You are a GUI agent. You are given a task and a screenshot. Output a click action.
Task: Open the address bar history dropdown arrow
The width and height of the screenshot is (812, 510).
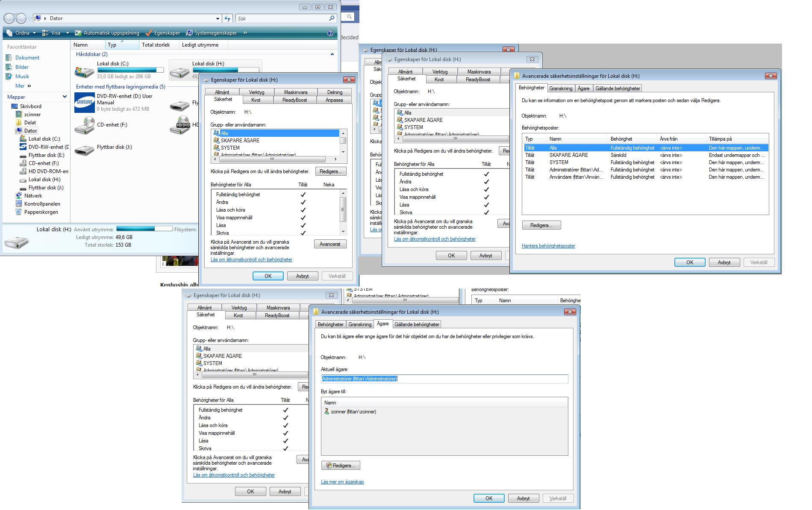tap(218, 18)
